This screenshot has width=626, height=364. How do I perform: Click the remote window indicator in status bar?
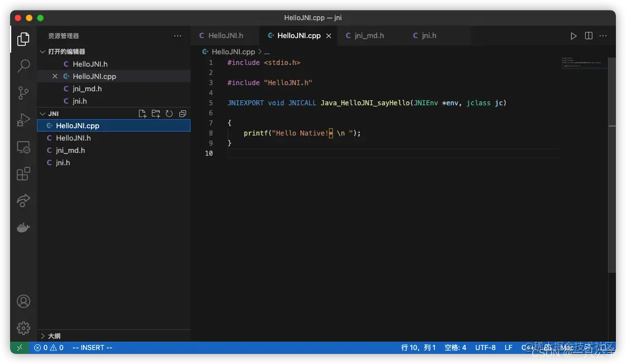[x=20, y=348]
